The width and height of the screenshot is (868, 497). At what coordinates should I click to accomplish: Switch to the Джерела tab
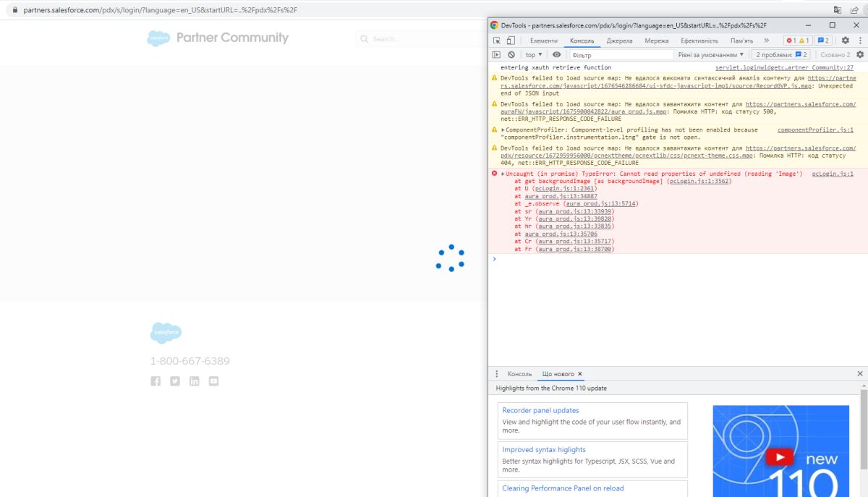pyautogui.click(x=619, y=41)
